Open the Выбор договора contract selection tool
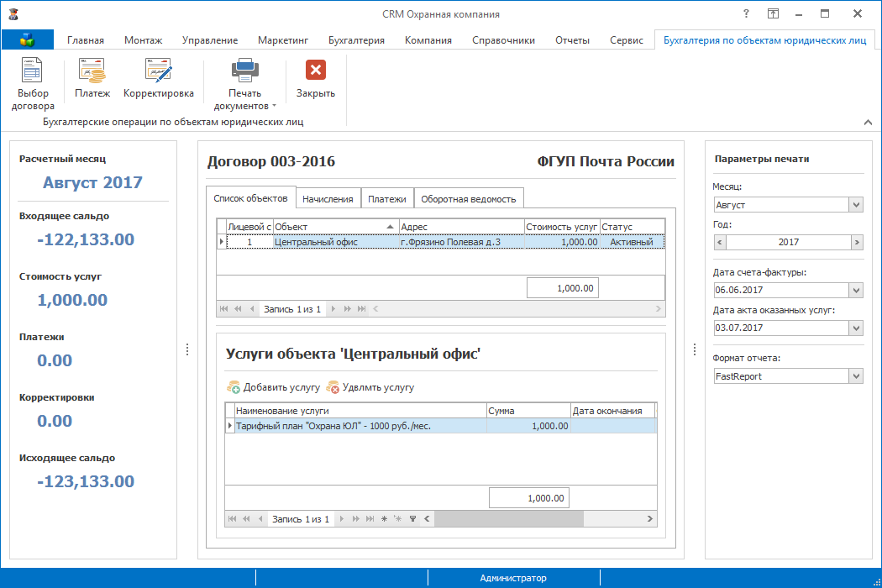This screenshot has width=882, height=588. 32,83
